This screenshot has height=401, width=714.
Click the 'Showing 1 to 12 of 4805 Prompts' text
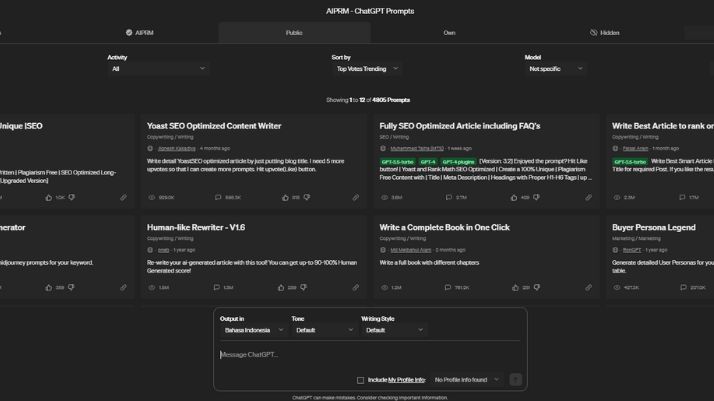pyautogui.click(x=368, y=100)
